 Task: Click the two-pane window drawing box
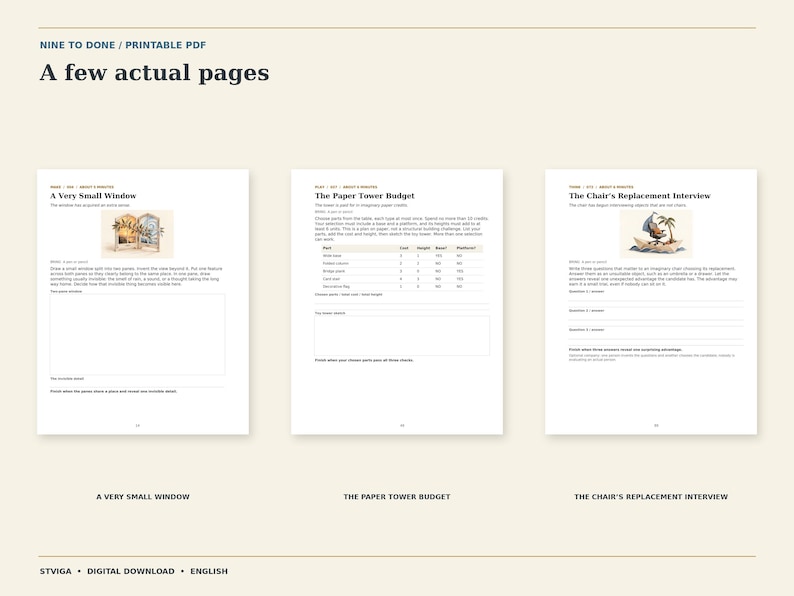137,334
